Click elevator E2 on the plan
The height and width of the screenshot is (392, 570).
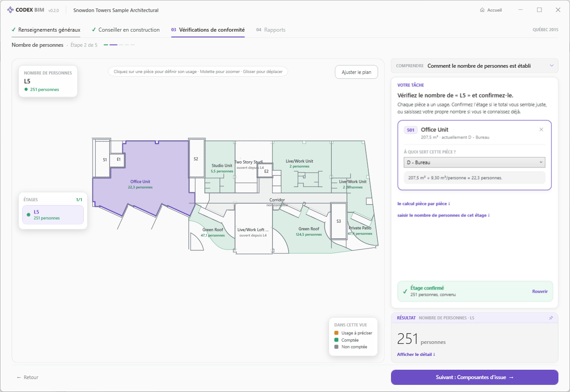coord(266,171)
